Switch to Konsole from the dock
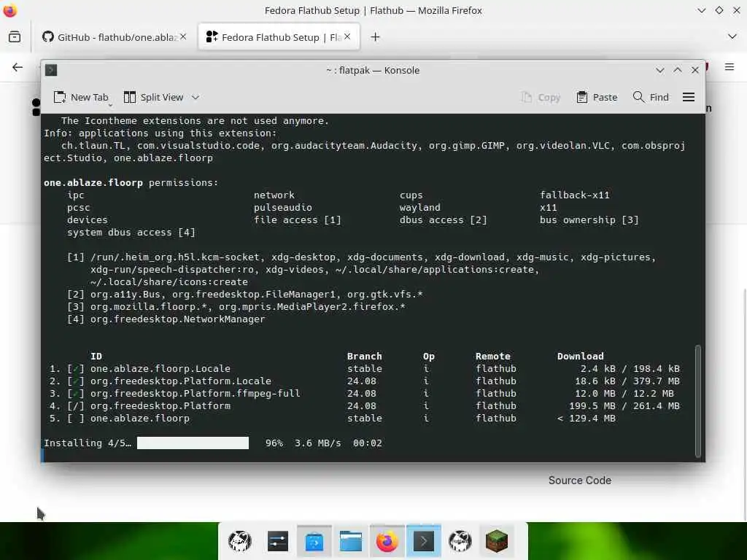The image size is (747, 560). pyautogui.click(x=424, y=541)
